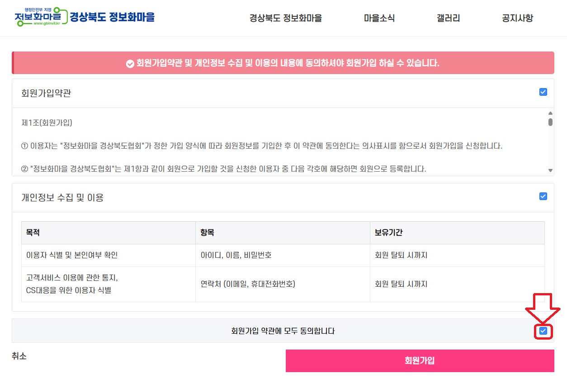Open the 갤러리 menu
The image size is (567, 392).
click(448, 18)
